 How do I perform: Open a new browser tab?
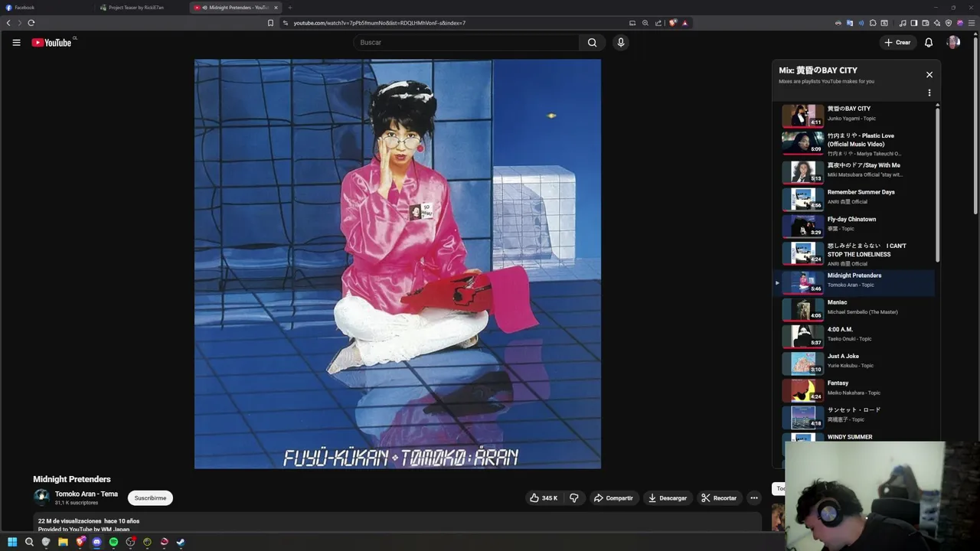(x=289, y=8)
